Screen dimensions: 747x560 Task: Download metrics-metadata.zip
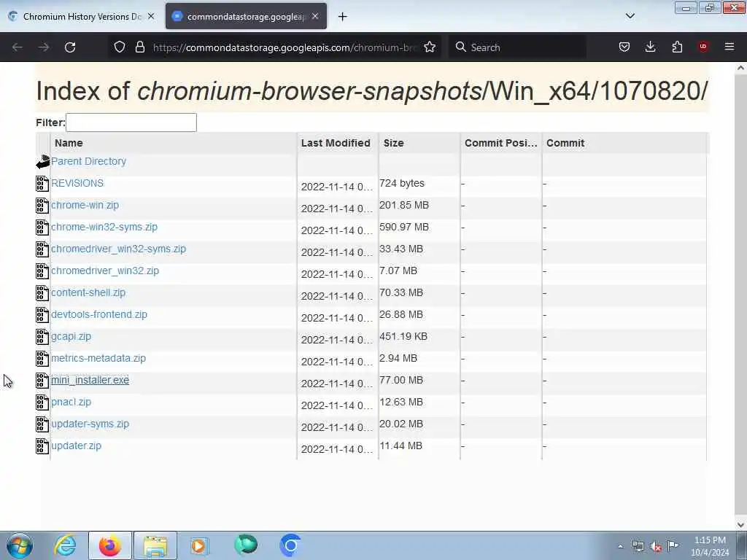(98, 359)
